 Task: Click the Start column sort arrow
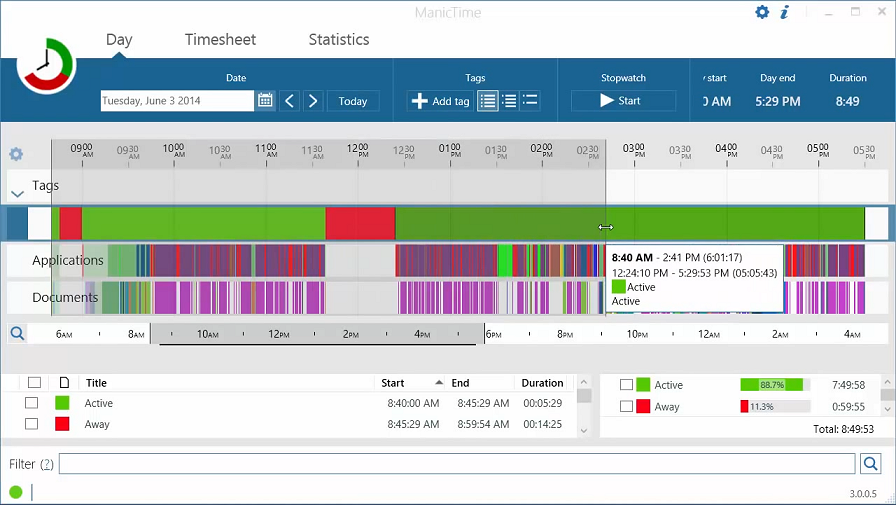(439, 382)
